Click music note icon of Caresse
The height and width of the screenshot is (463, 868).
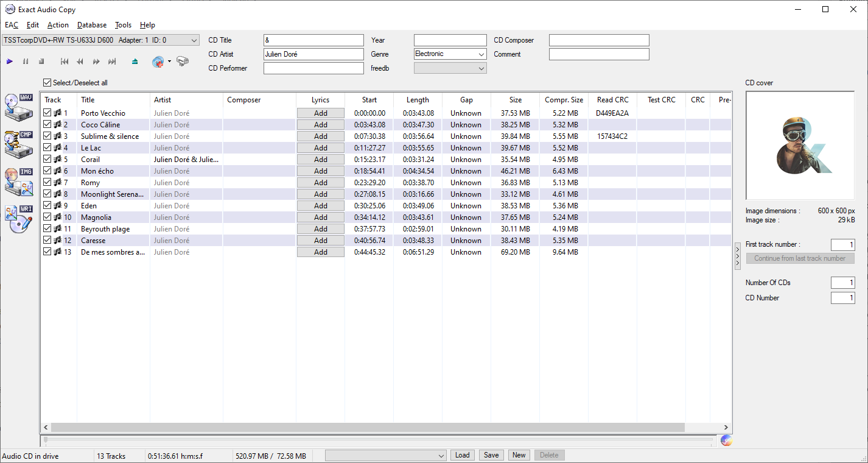(57, 240)
